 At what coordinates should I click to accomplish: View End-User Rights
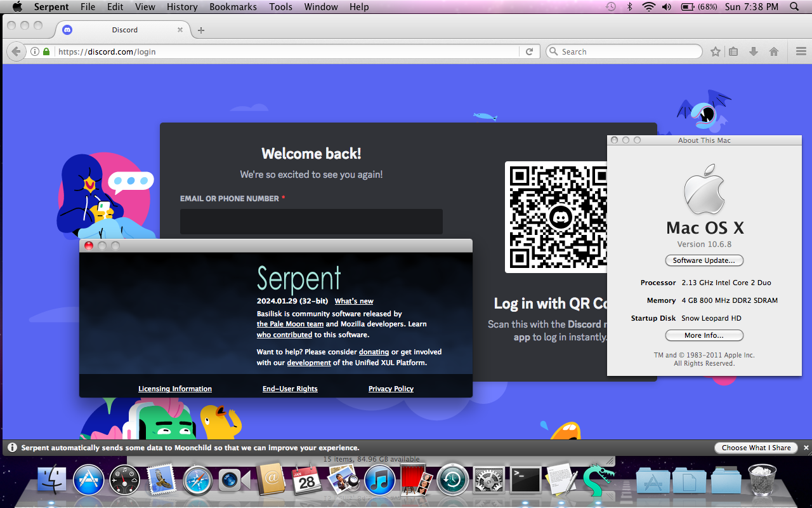click(x=290, y=389)
